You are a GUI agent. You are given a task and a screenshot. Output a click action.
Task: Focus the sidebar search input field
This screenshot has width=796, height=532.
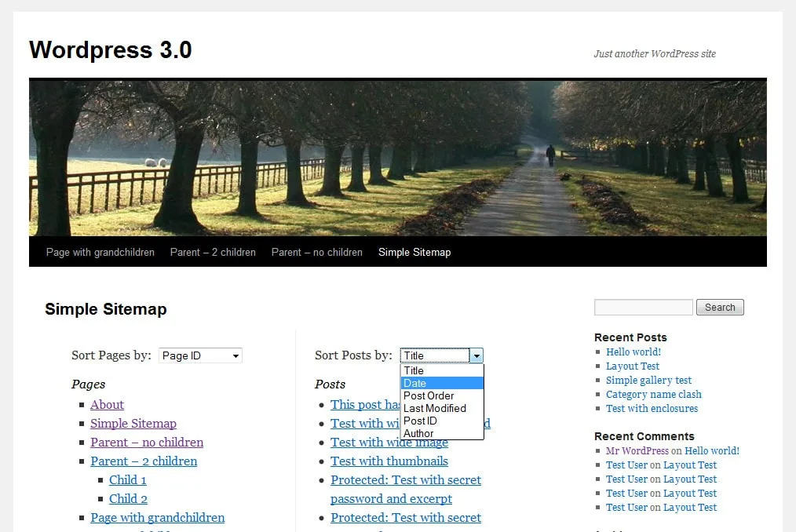(643, 307)
